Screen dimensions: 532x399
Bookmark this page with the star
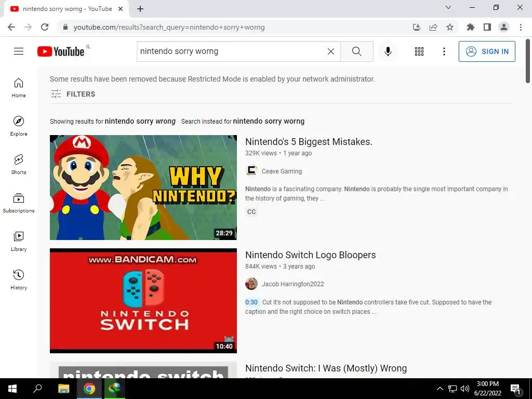pos(450,27)
